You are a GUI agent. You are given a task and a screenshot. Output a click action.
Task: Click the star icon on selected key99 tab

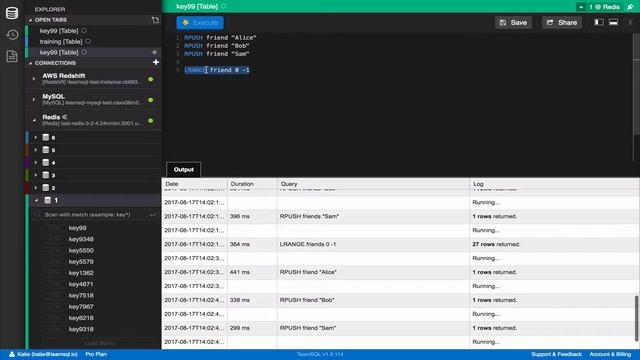pos(154,52)
